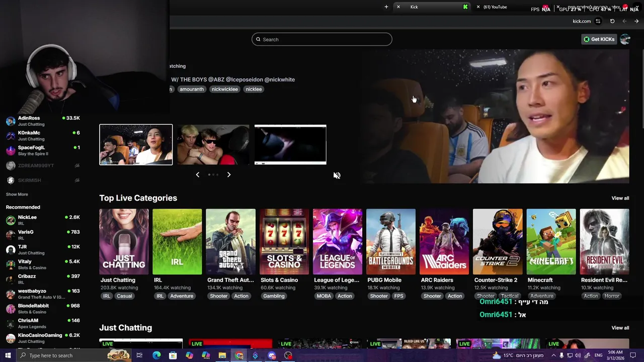The image size is (644, 362).
Task: Show previous featured stream in carousel
Action: [x=197, y=174]
